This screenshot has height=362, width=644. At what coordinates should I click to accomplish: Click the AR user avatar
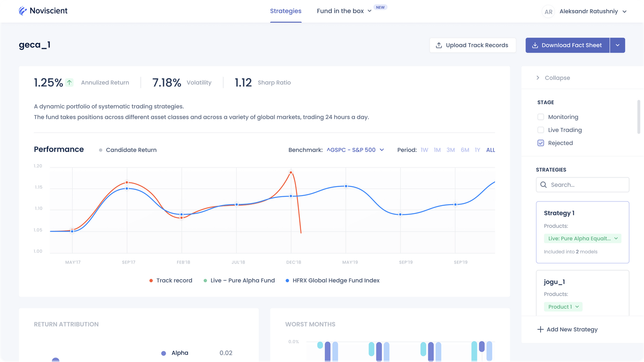[548, 12]
